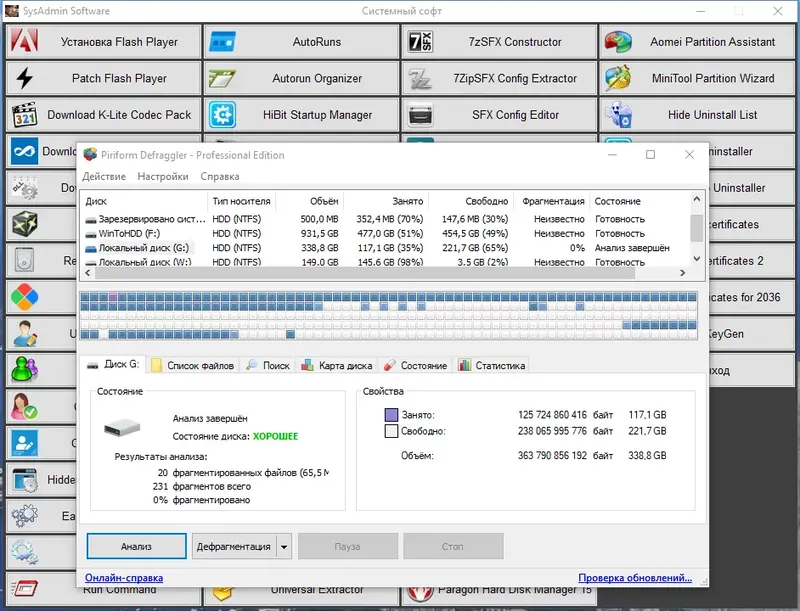
Task: Click drive list scroll-up arrow
Action: (697, 199)
